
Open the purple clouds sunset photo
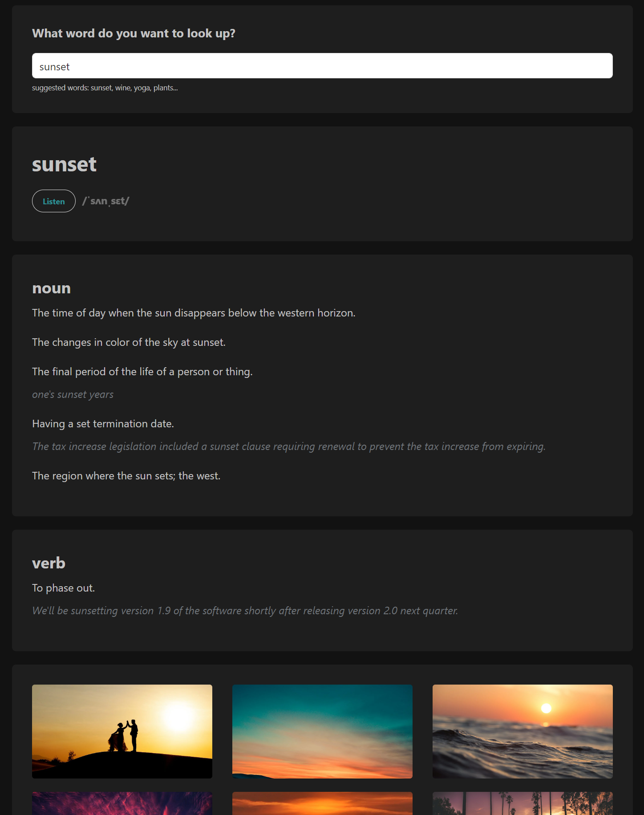[x=122, y=803]
